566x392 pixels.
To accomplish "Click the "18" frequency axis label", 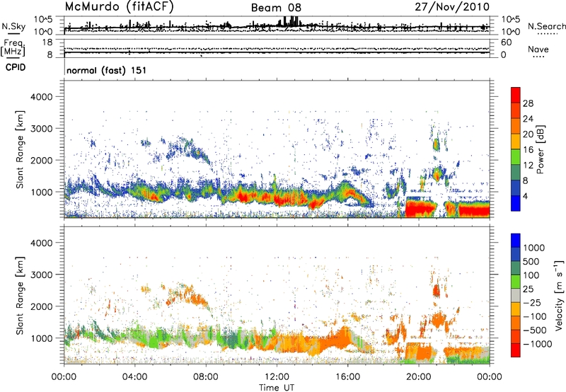I will tap(47, 42).
